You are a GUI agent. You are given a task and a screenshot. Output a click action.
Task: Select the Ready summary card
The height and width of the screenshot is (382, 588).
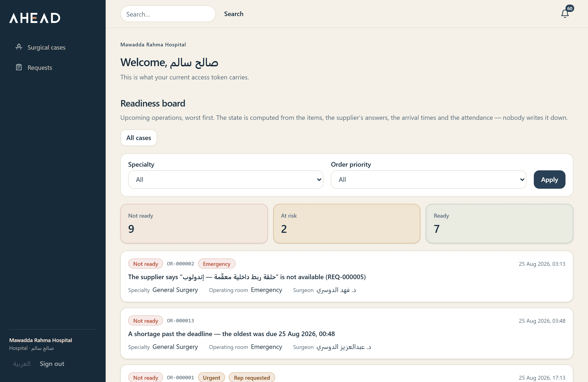point(499,223)
